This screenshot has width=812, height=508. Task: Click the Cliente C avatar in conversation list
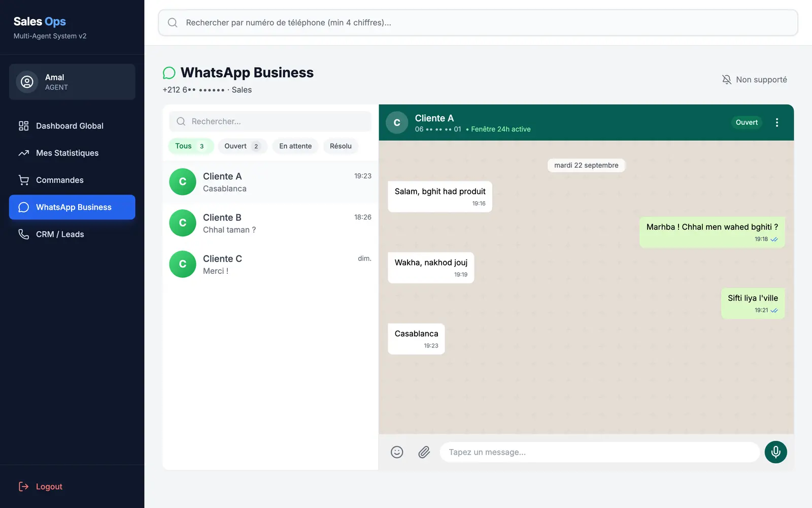click(x=183, y=264)
